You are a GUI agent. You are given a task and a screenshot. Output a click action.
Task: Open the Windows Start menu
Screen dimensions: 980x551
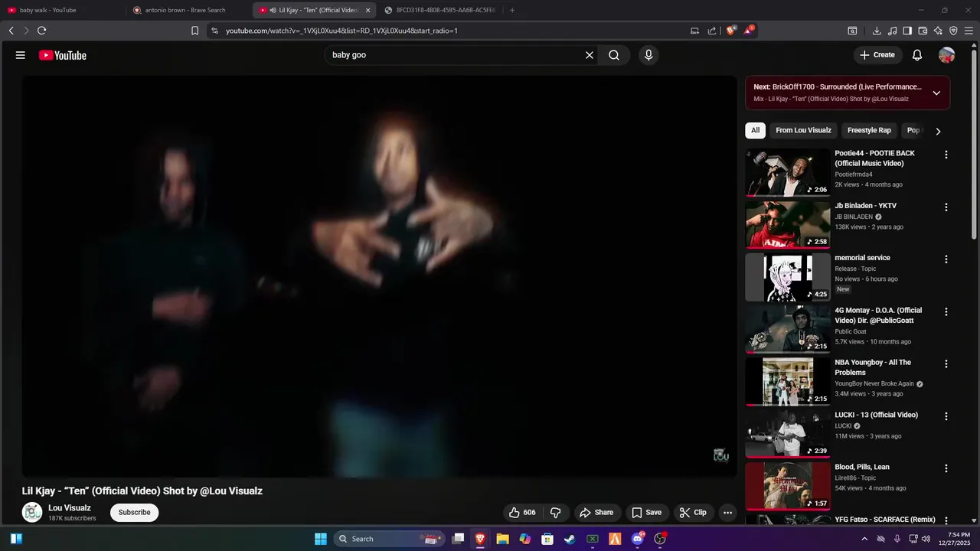(321, 539)
